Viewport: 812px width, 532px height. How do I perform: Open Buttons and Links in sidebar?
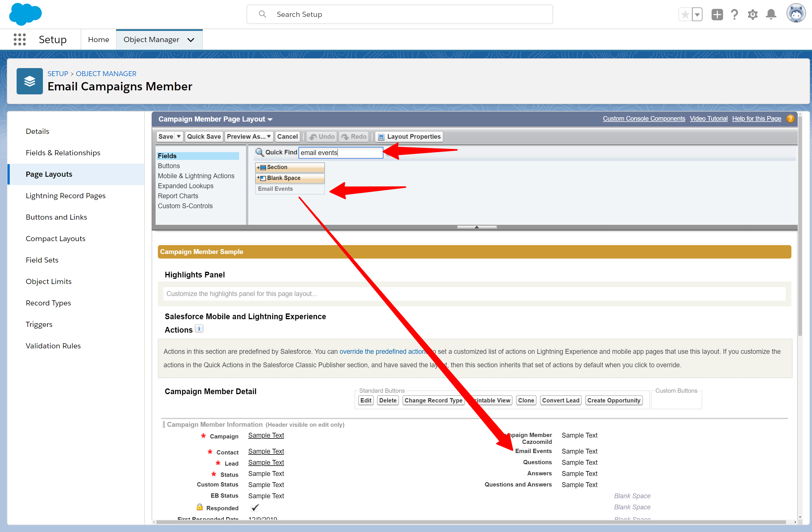[x=57, y=217]
